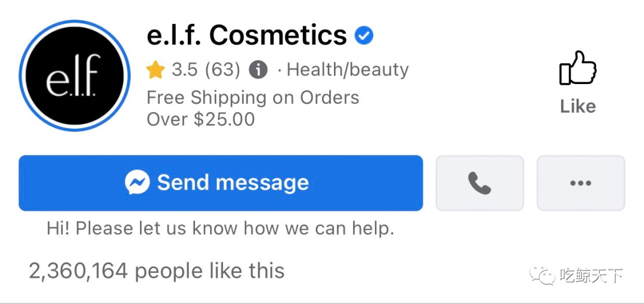
Task: Click the blue verified badge
Action: tap(364, 36)
